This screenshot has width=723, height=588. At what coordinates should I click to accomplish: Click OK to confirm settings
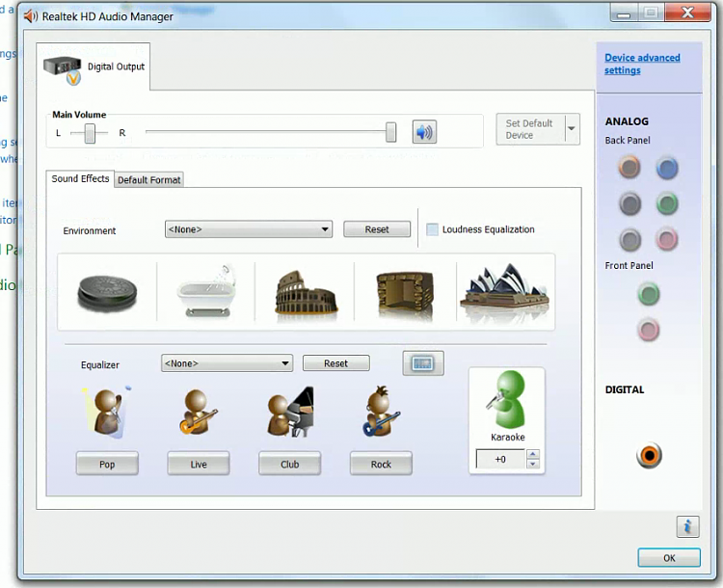669,558
